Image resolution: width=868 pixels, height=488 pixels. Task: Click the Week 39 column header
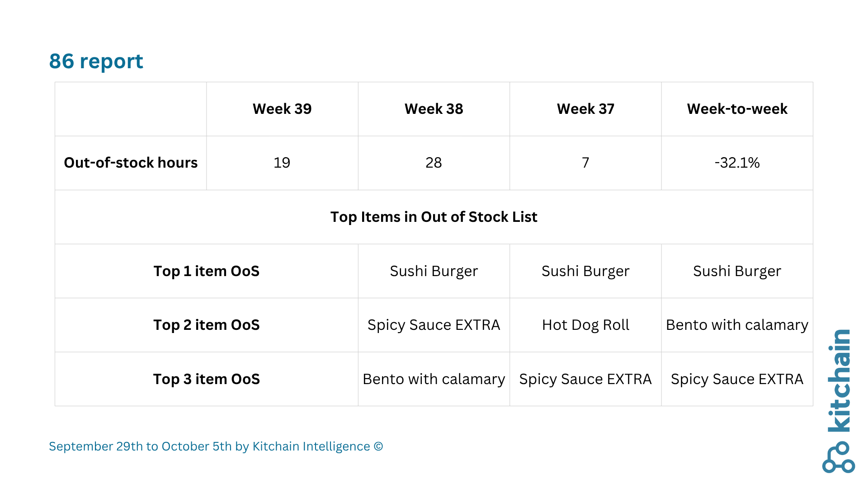(282, 109)
